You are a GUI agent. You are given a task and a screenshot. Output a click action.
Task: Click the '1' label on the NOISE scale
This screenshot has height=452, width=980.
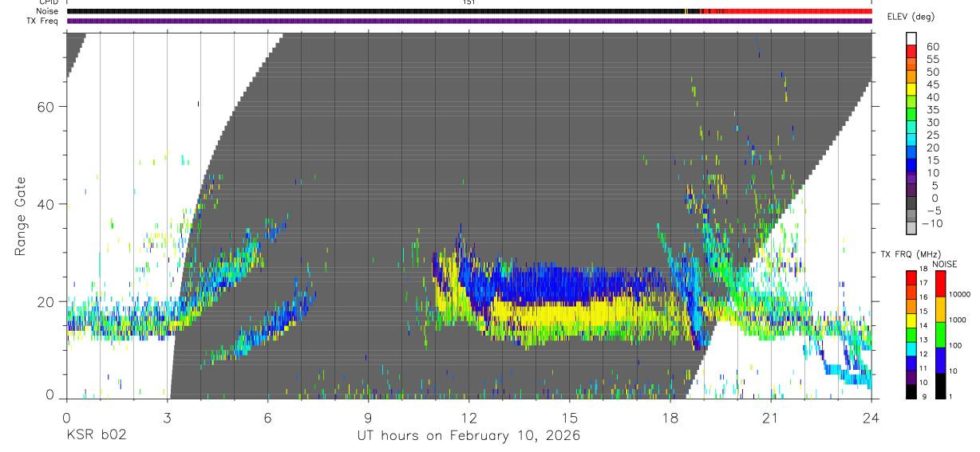pos(951,396)
